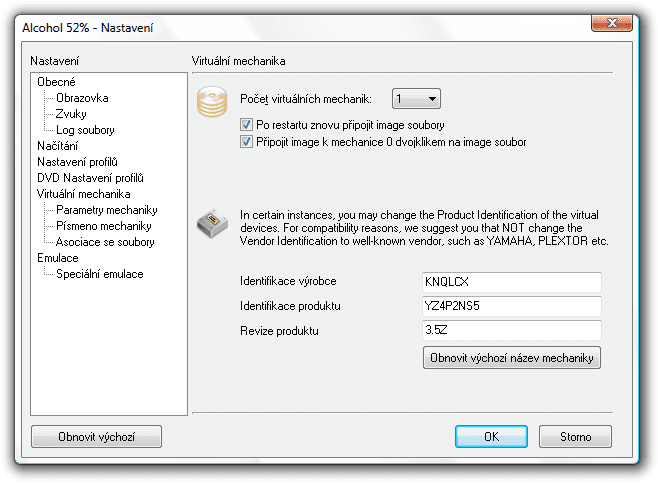The width and height of the screenshot is (658, 483).
Task: Select 'Log soubory' in the settings tree
Action: click(x=85, y=130)
